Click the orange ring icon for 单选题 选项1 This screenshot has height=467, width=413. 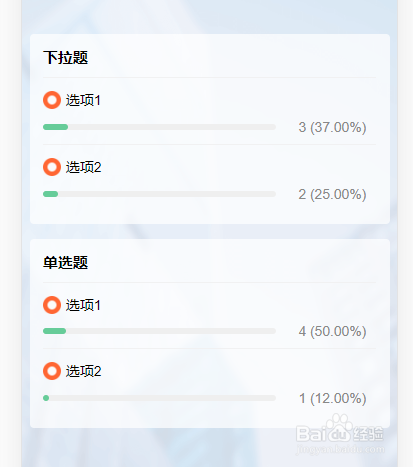(x=52, y=305)
